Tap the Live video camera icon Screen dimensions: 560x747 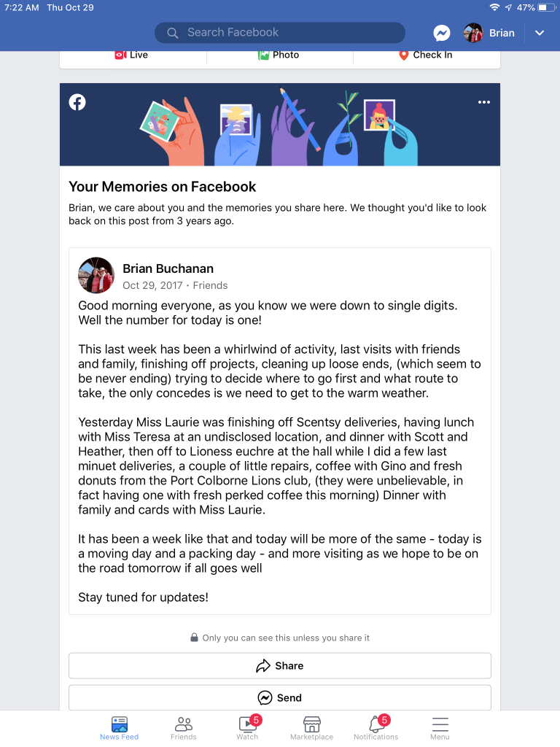click(x=121, y=55)
